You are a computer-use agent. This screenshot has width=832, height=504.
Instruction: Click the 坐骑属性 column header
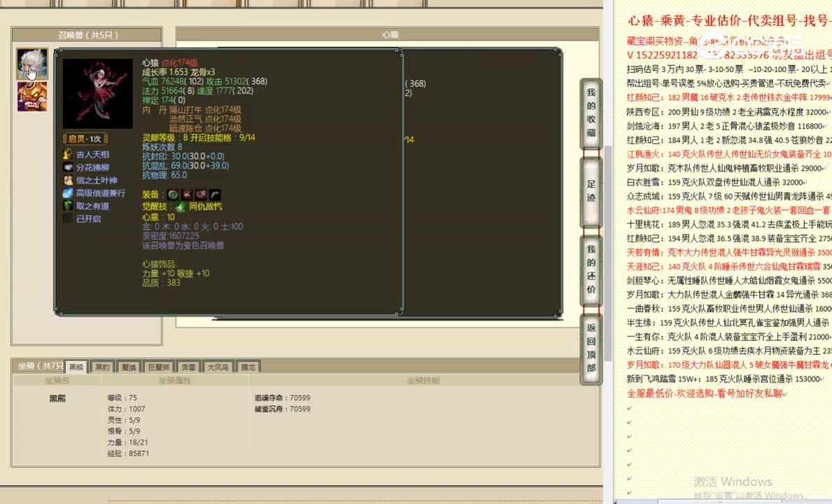pos(174,380)
